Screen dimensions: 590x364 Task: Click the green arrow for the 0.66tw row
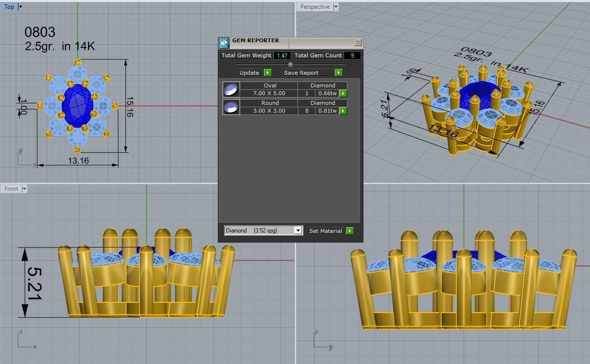tap(343, 93)
